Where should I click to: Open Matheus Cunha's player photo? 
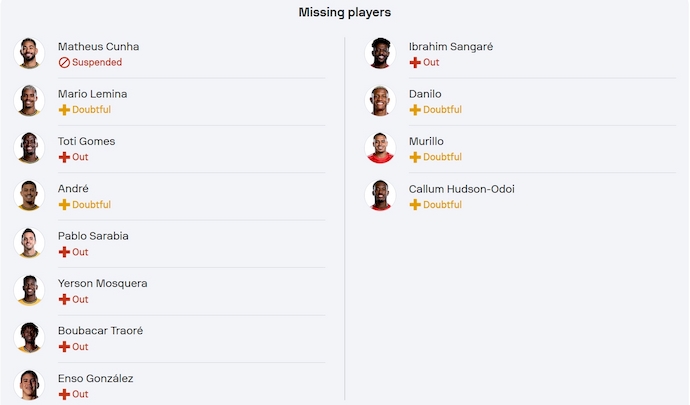[29, 53]
